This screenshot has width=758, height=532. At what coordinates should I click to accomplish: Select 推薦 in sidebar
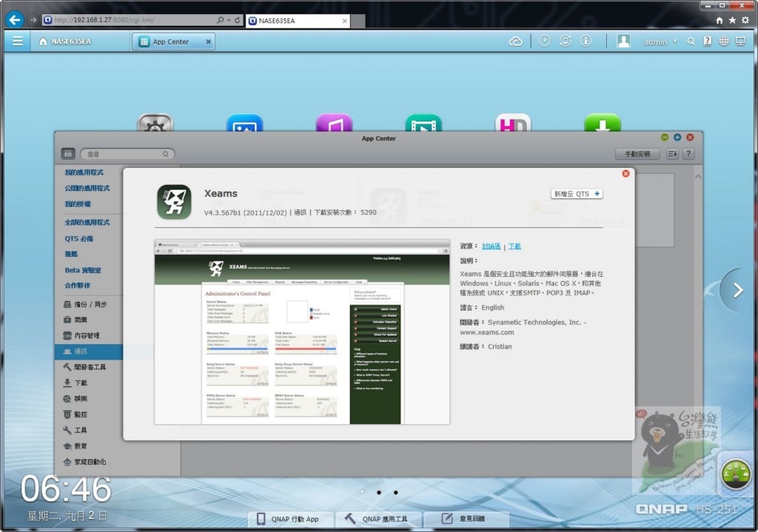(71, 254)
